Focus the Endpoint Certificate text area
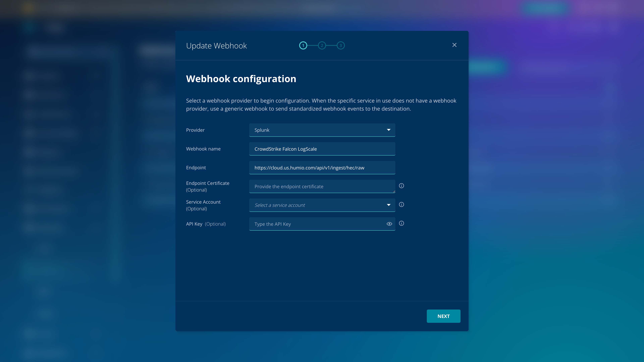The width and height of the screenshot is (644, 362). tap(322, 186)
